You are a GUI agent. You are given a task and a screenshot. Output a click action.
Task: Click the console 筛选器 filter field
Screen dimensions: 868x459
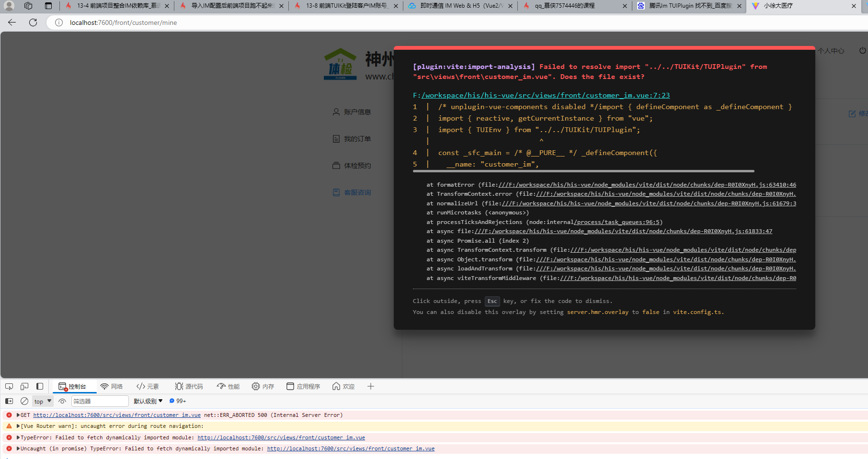100,401
